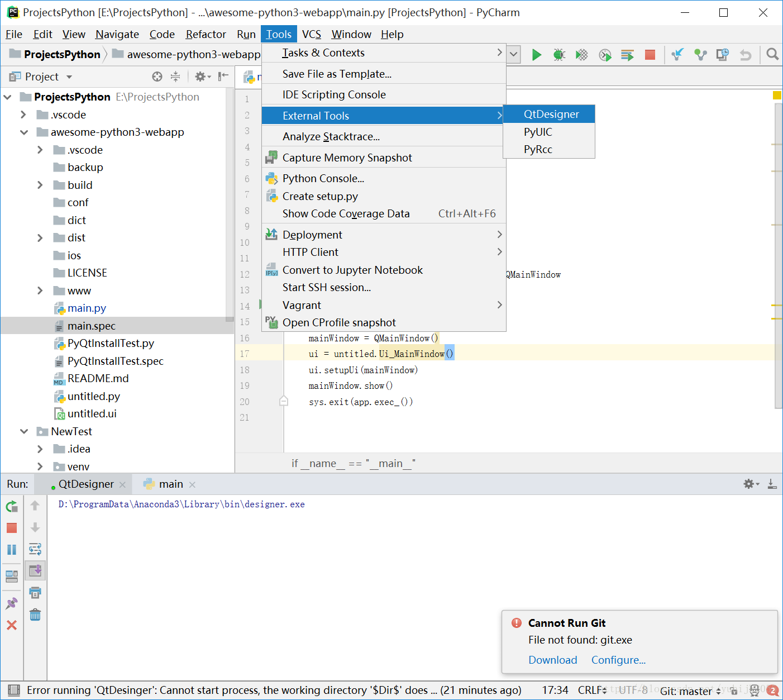783x700 pixels.
Task: Select untitled.ui file in tree
Action: [92, 413]
